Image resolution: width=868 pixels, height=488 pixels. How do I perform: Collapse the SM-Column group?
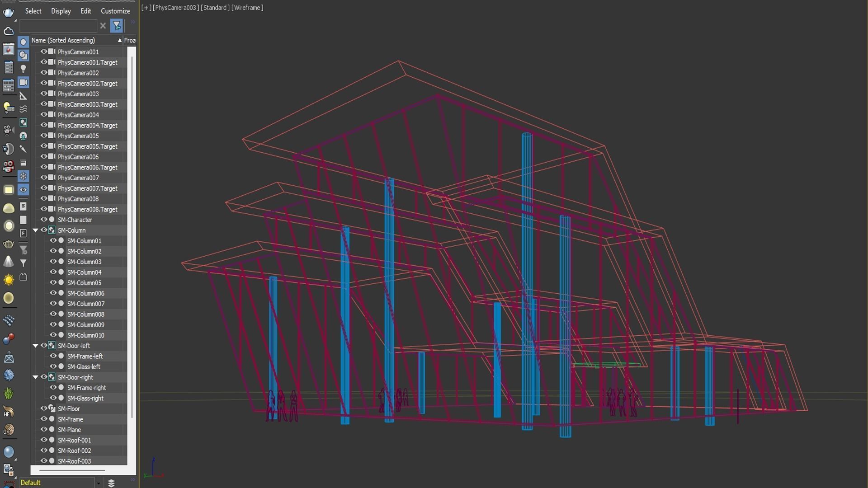point(35,230)
